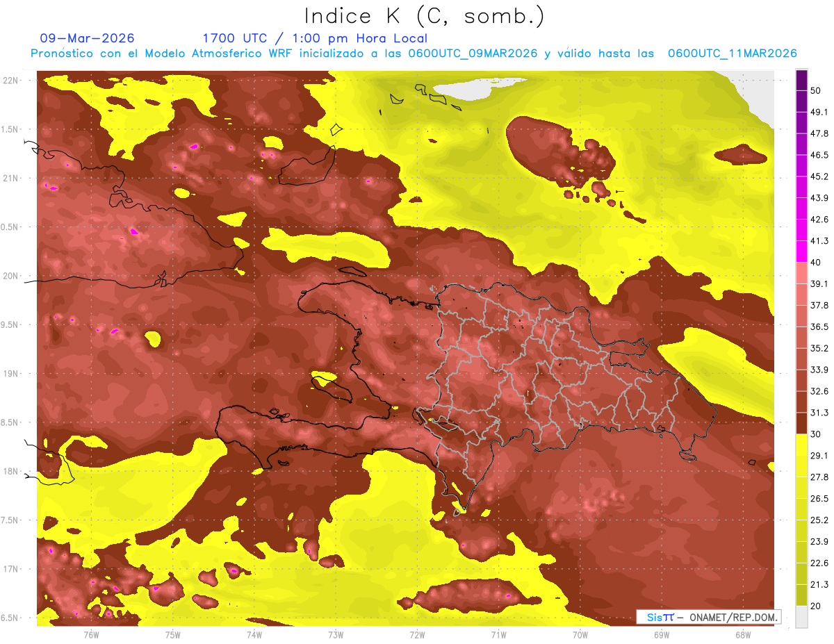This screenshot has height=644, width=834.
Task: Click the latitude label '22N'
Action: pos(10,81)
